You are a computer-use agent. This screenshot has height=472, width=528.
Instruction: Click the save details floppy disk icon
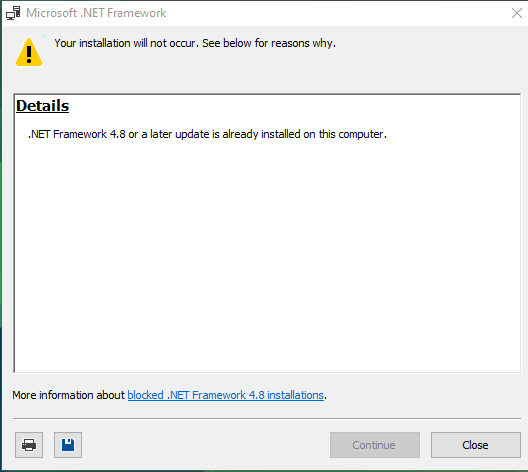click(x=68, y=445)
